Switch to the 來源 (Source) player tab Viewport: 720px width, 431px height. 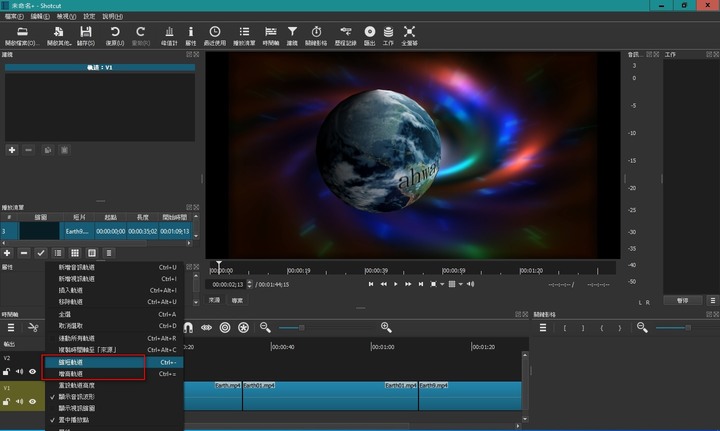(x=214, y=300)
